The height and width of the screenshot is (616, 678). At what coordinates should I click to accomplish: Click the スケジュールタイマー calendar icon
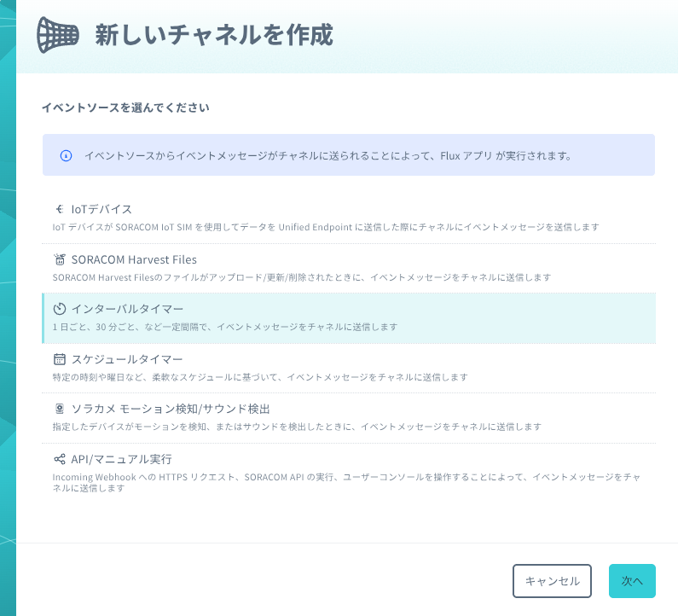[x=60, y=359]
